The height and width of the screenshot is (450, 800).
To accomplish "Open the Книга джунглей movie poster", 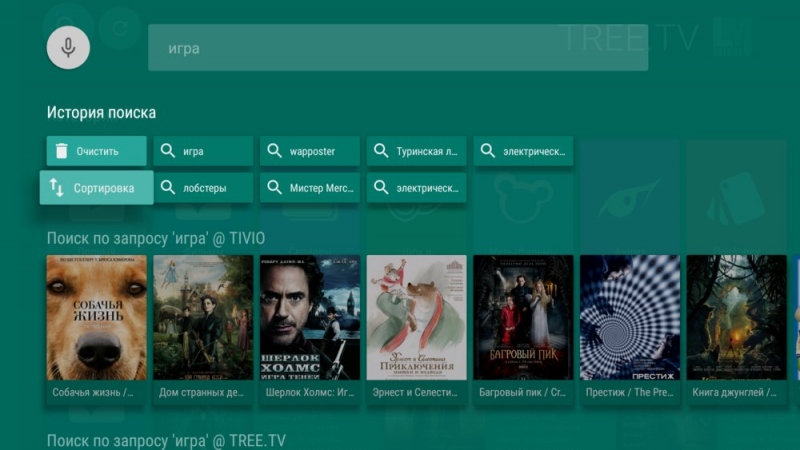I will (x=736, y=317).
